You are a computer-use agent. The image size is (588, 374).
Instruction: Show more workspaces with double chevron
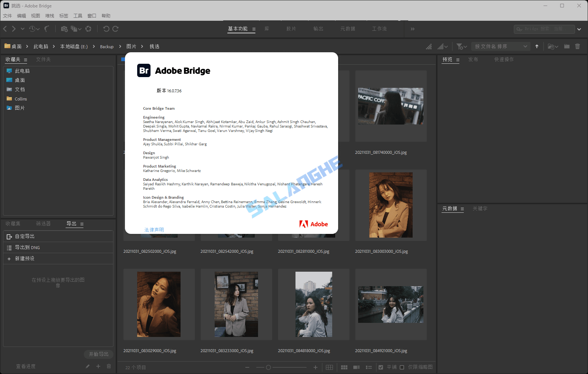coord(413,29)
